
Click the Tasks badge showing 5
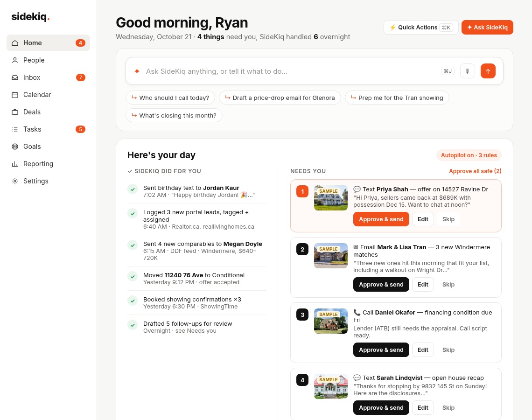click(x=80, y=129)
